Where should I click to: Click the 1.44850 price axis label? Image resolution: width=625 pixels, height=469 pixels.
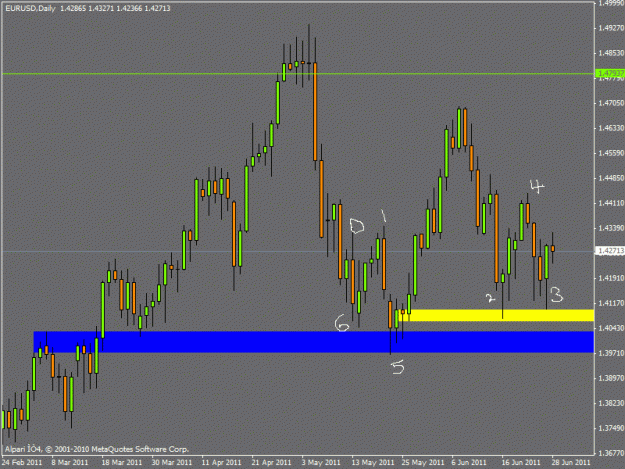611,178
